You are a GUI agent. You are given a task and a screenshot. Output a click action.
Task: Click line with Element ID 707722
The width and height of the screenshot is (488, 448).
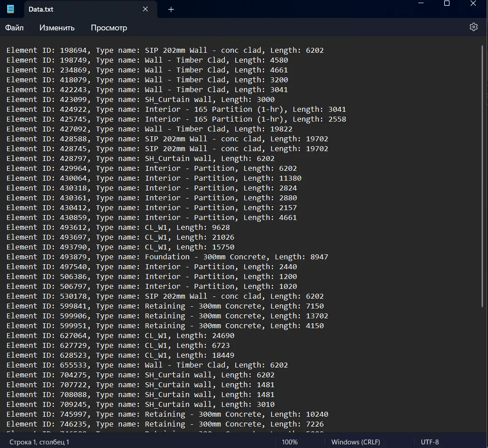click(x=140, y=385)
